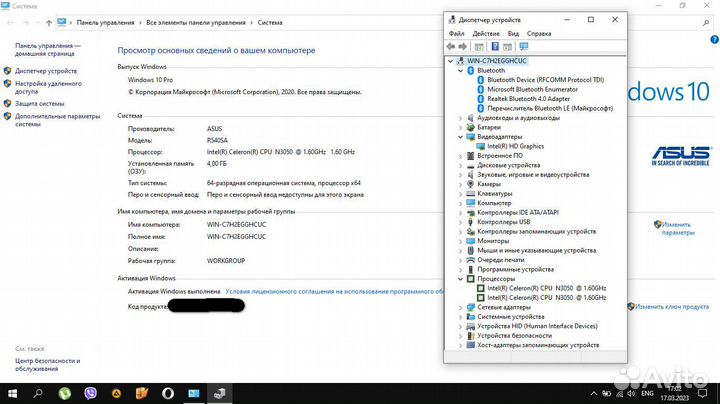Open Дополнительные параметры системы link
This screenshot has height=404, width=720.
57,120
